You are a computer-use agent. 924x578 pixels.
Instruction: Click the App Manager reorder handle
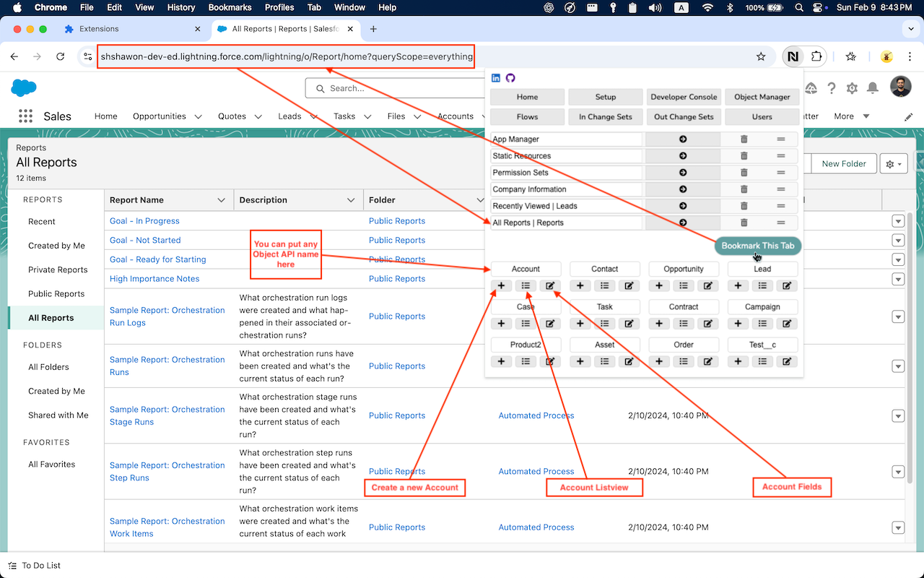[780, 139]
